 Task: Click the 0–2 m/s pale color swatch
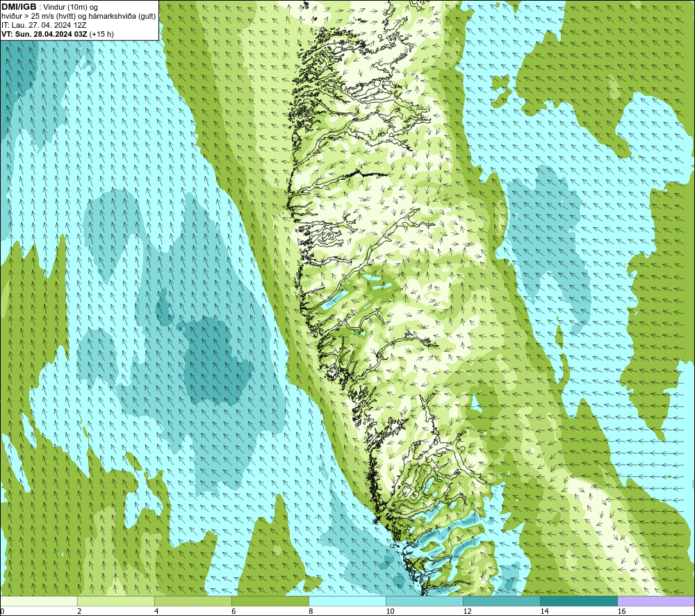point(39,601)
